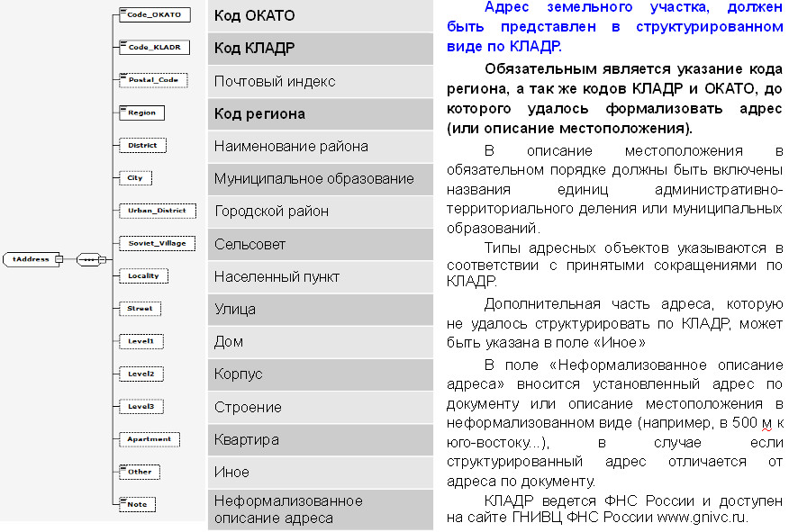789x532 pixels.
Task: Open the www.gnivc.ru website reference
Action: (703, 518)
